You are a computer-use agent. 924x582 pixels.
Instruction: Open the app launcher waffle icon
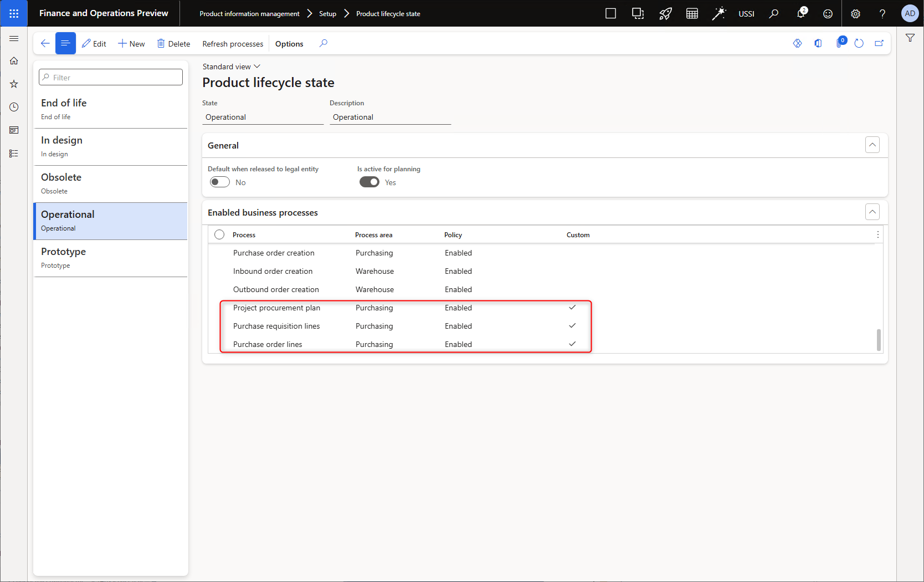click(14, 13)
